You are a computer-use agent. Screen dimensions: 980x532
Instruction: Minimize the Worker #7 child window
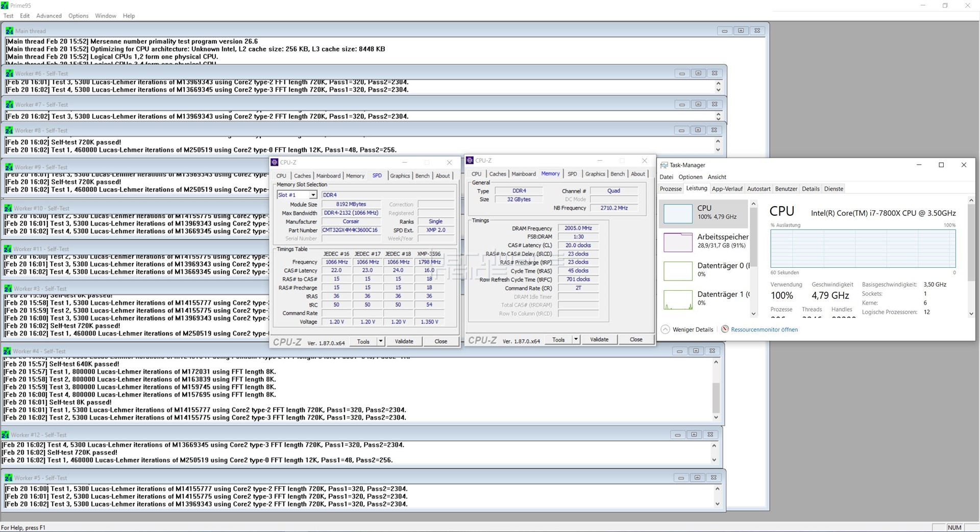(x=682, y=104)
